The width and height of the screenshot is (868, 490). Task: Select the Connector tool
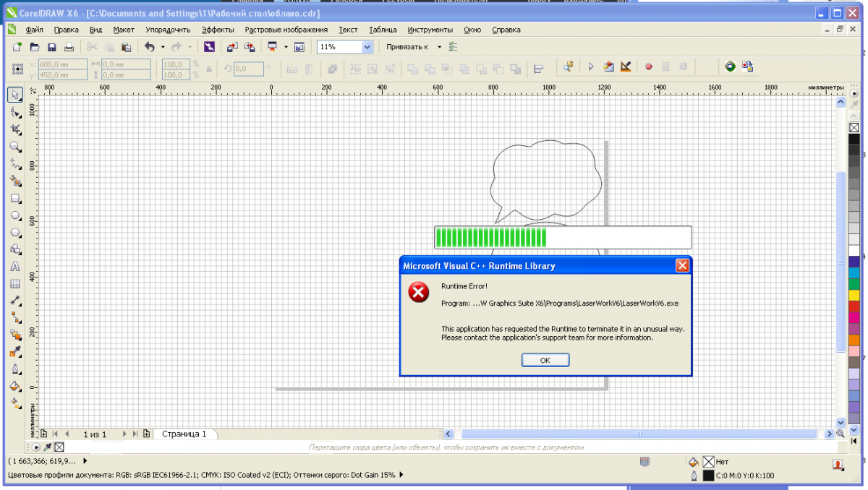pos(15,318)
